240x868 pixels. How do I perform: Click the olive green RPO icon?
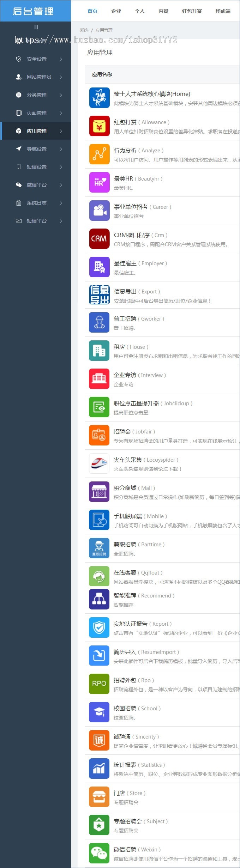pyautogui.click(x=99, y=684)
